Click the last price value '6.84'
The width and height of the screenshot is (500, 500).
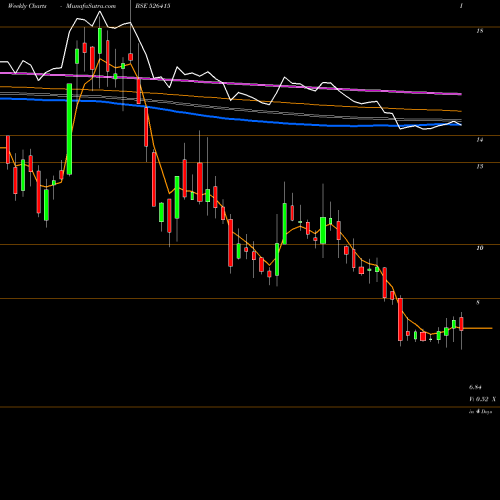coord(475,387)
